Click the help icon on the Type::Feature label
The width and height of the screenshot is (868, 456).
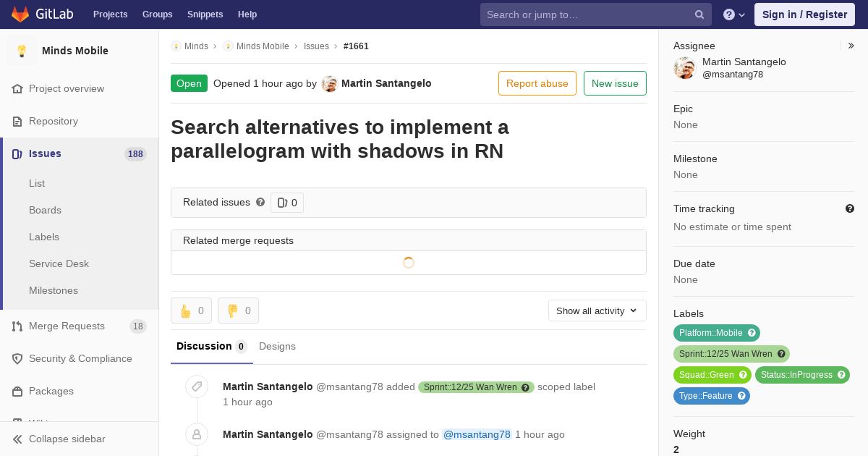point(741,396)
